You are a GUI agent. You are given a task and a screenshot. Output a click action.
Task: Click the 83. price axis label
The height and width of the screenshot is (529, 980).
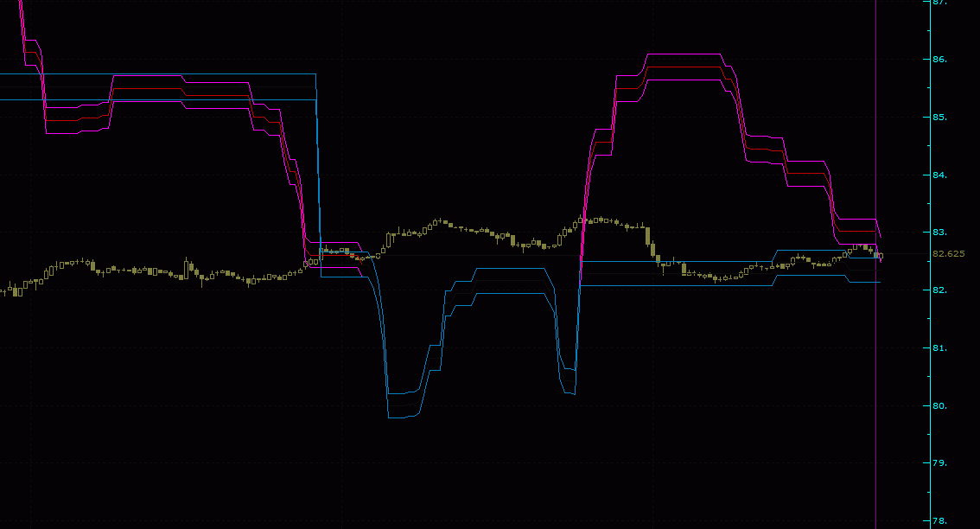939,233
